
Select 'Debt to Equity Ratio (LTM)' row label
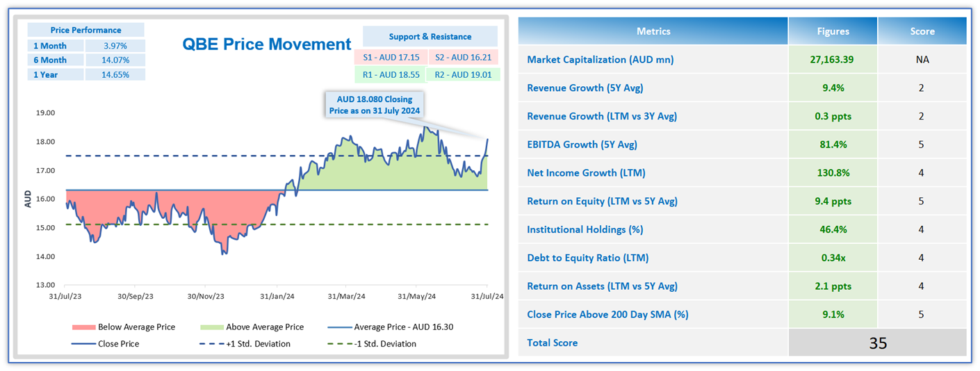coord(588,258)
